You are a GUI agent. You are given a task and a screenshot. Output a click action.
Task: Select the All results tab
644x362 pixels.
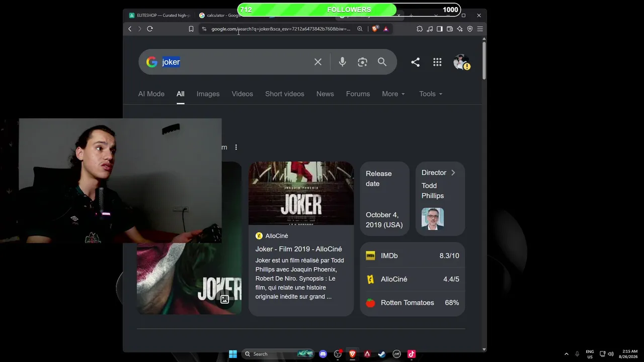click(181, 94)
